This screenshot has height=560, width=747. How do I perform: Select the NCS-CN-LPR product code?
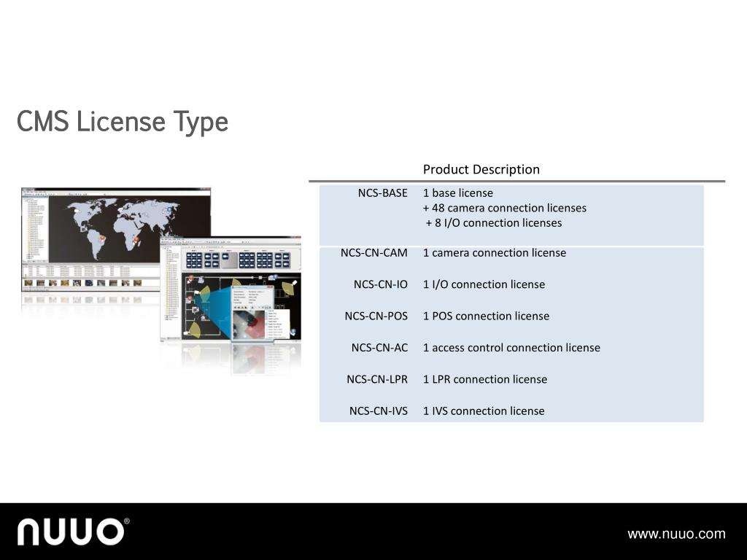click(x=377, y=379)
